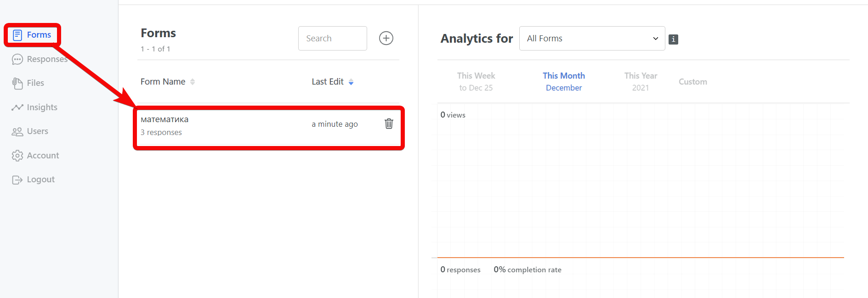Viewport: 868px width, 298px height.
Task: Click the analytics info icon
Action: [673, 39]
